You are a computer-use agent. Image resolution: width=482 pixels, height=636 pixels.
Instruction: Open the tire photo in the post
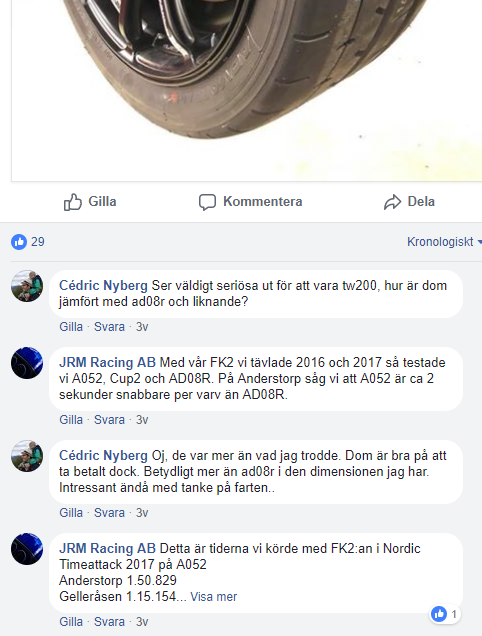click(x=247, y=90)
